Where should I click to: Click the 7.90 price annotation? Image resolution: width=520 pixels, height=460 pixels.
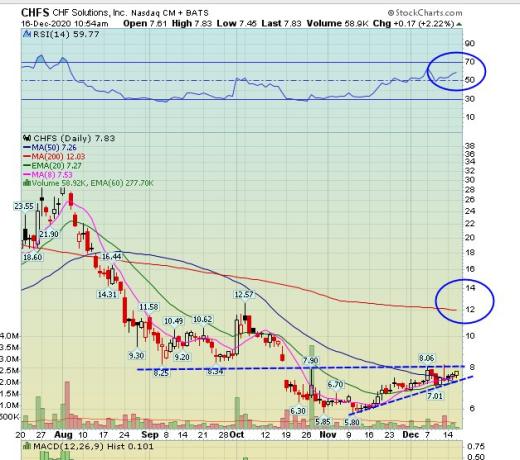pos(310,360)
